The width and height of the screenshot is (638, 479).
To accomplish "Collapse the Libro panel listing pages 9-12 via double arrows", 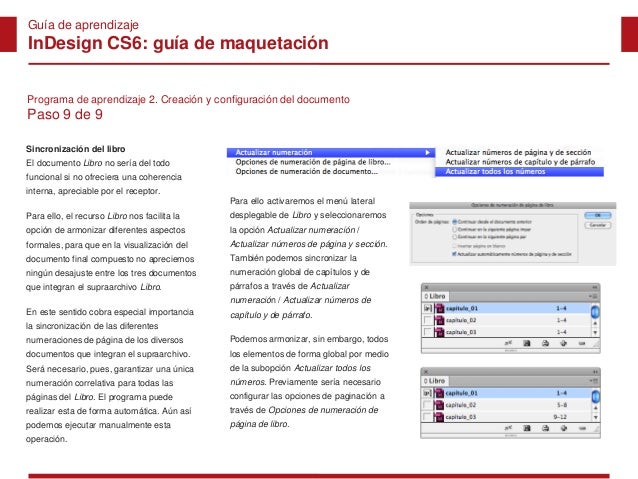I will coord(595,372).
